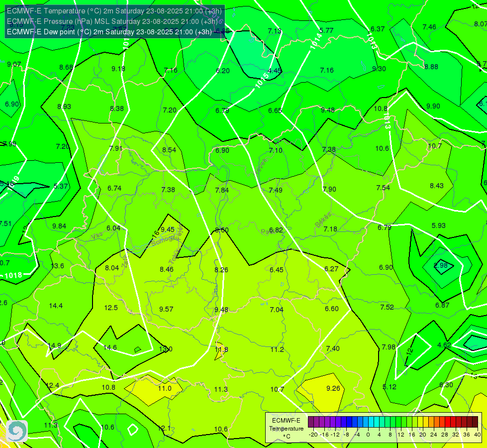Click the 5.12 dew point value
This screenshot has width=487, height=448.
click(x=390, y=387)
